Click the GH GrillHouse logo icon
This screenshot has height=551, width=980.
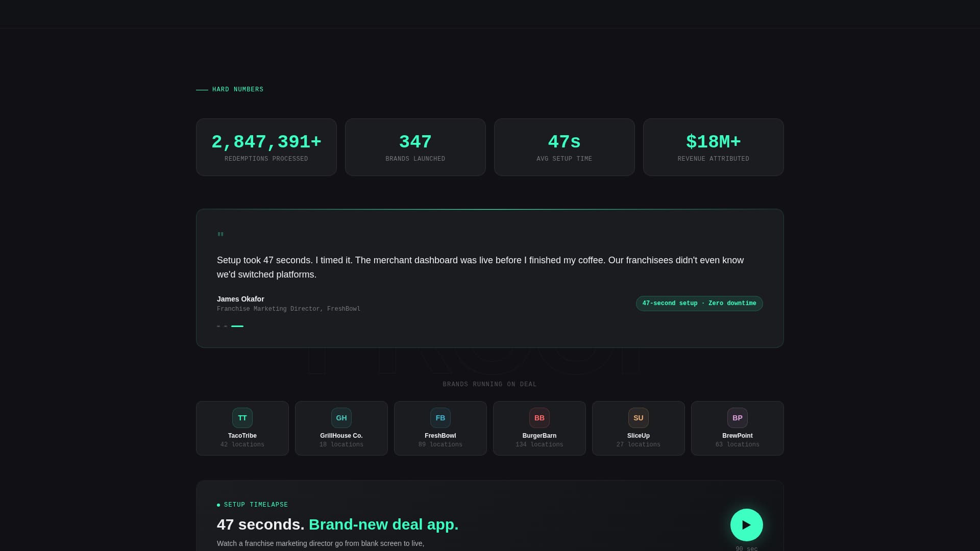341,418
